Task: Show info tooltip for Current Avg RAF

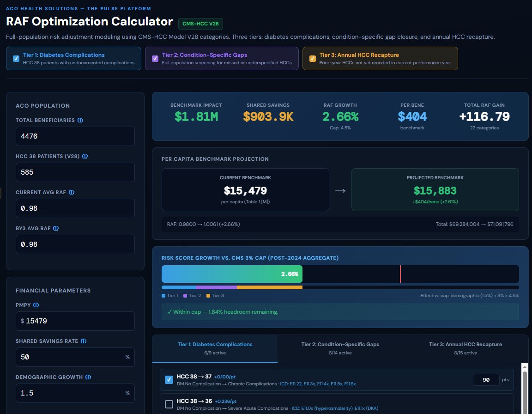Action: click(72, 192)
